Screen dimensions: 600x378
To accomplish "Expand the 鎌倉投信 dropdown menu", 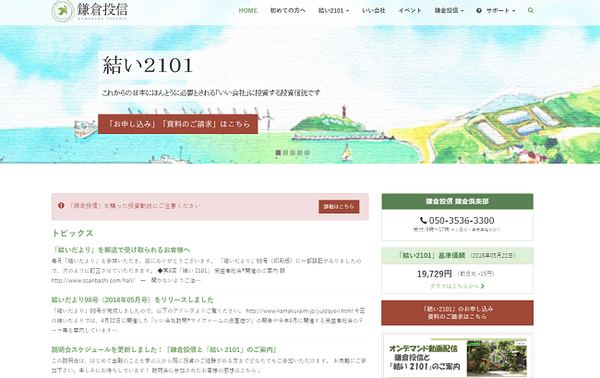I will pos(449,11).
